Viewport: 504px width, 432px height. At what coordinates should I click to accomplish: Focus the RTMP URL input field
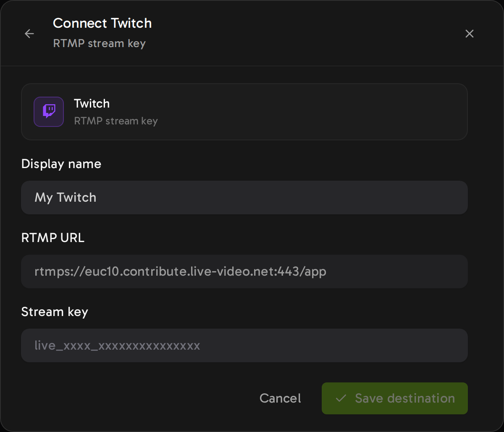[244, 271]
